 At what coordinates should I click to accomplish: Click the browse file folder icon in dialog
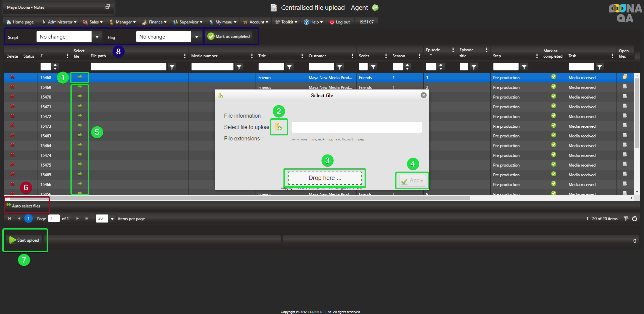278,127
